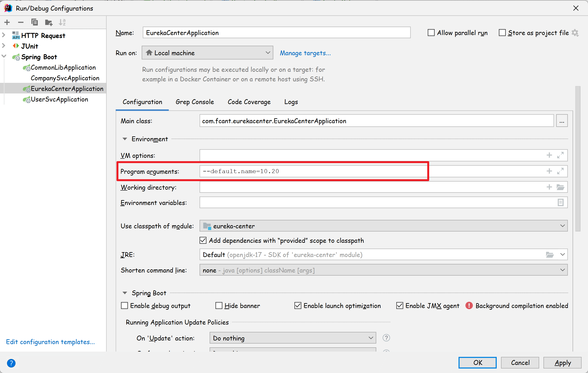Open the Logs tab
The width and height of the screenshot is (588, 373).
point(291,102)
